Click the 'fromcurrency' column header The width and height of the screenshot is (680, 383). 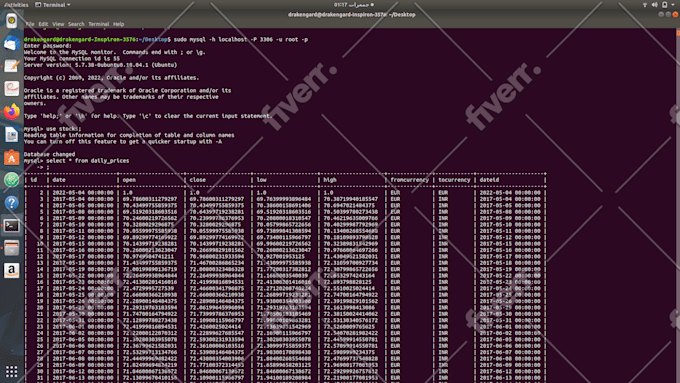(x=409, y=180)
